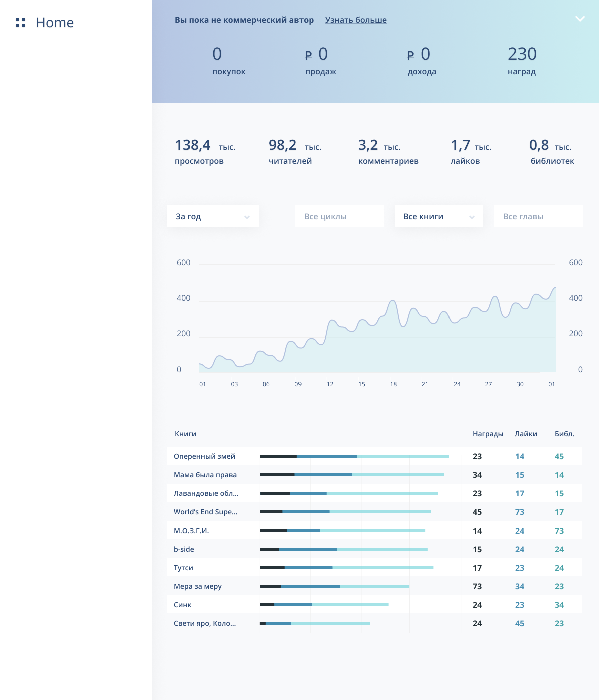Select the '3,2 тыс. комментариев' metric

pyautogui.click(x=388, y=152)
